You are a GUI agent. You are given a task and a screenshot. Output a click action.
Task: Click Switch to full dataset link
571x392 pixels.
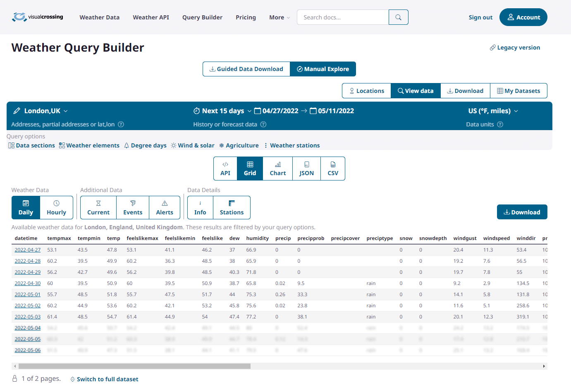(x=108, y=379)
